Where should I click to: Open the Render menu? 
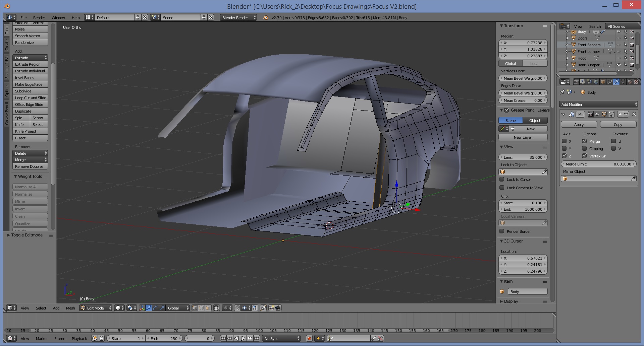point(39,17)
